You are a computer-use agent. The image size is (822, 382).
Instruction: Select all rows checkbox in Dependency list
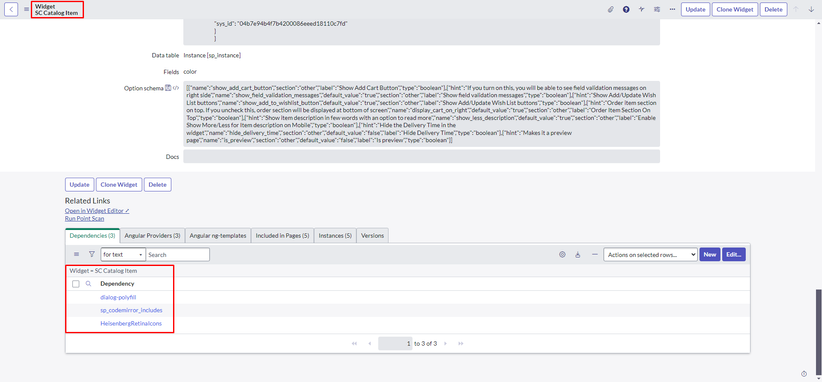(76, 283)
